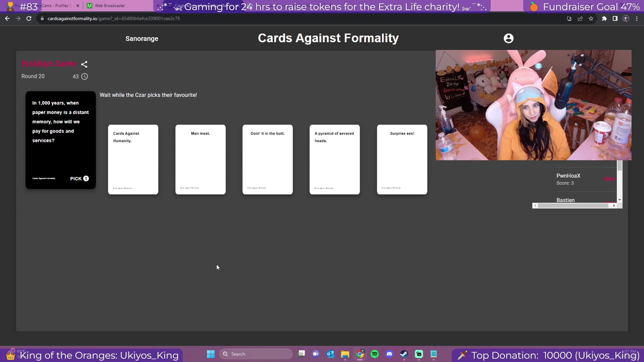Open Chrome's three-dot menu

pos(637,18)
